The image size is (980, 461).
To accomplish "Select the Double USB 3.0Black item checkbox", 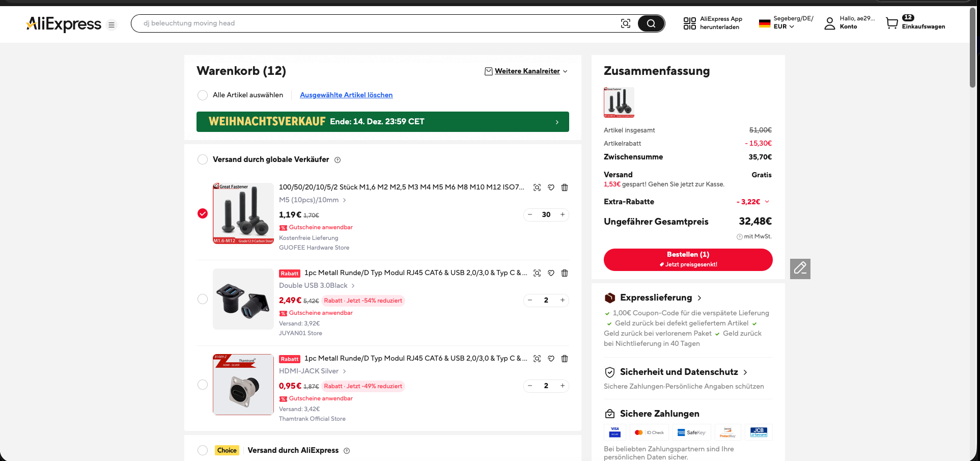I will point(203,299).
